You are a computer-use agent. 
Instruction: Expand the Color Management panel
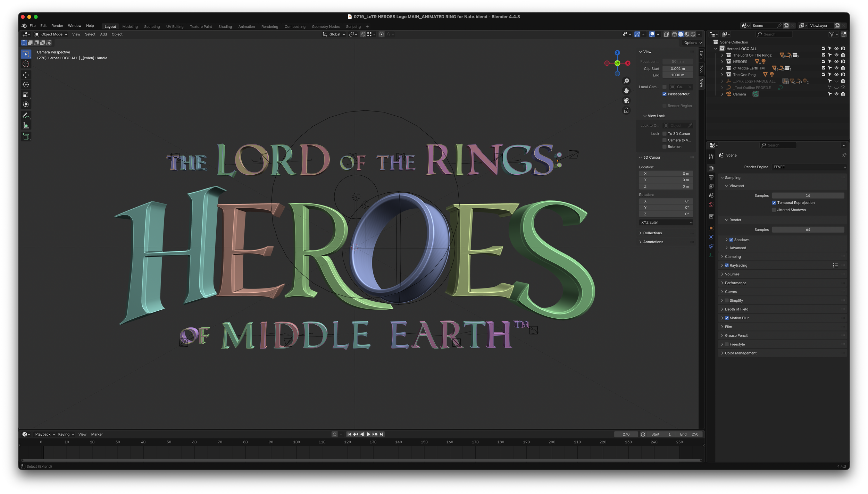[740, 353]
